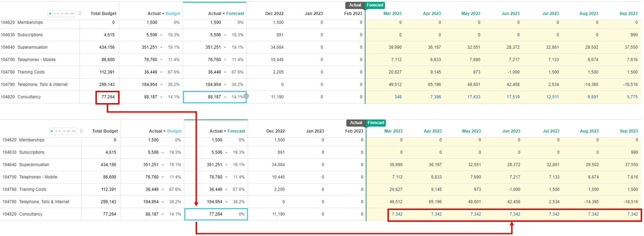Select the Actual tab above the upper table
This screenshot has height=236, width=644.
pyautogui.click(x=355, y=5)
